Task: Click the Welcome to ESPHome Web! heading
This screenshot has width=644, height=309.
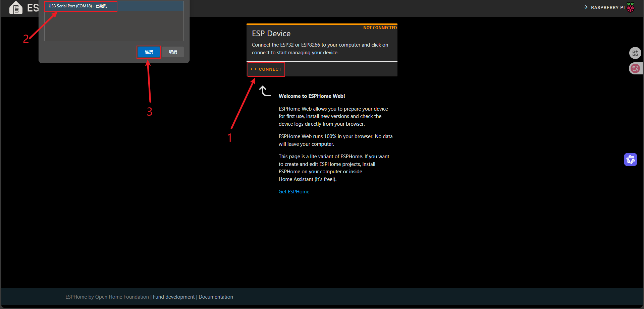Action: pos(312,96)
